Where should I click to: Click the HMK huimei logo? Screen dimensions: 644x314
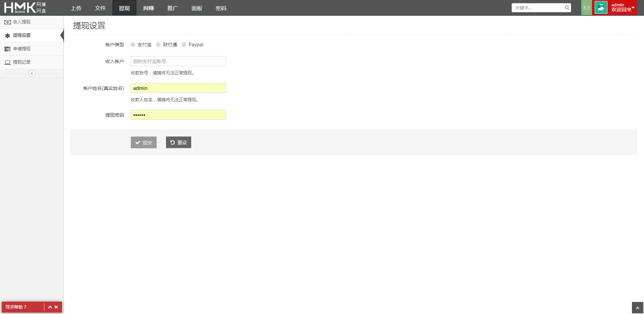coord(25,8)
